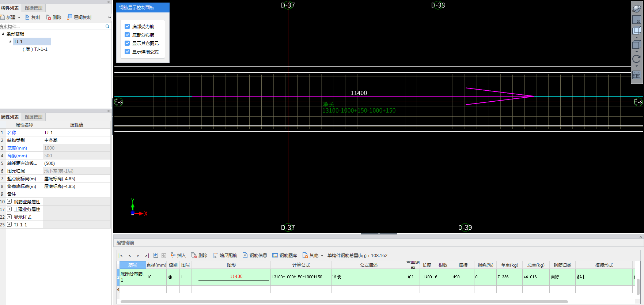Click the 筋号 column header

pos(133,265)
